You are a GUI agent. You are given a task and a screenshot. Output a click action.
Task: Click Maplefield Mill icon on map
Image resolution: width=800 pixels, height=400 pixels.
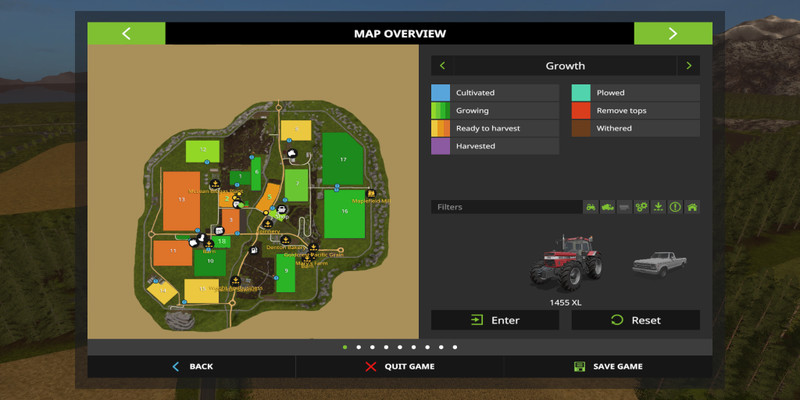(371, 193)
